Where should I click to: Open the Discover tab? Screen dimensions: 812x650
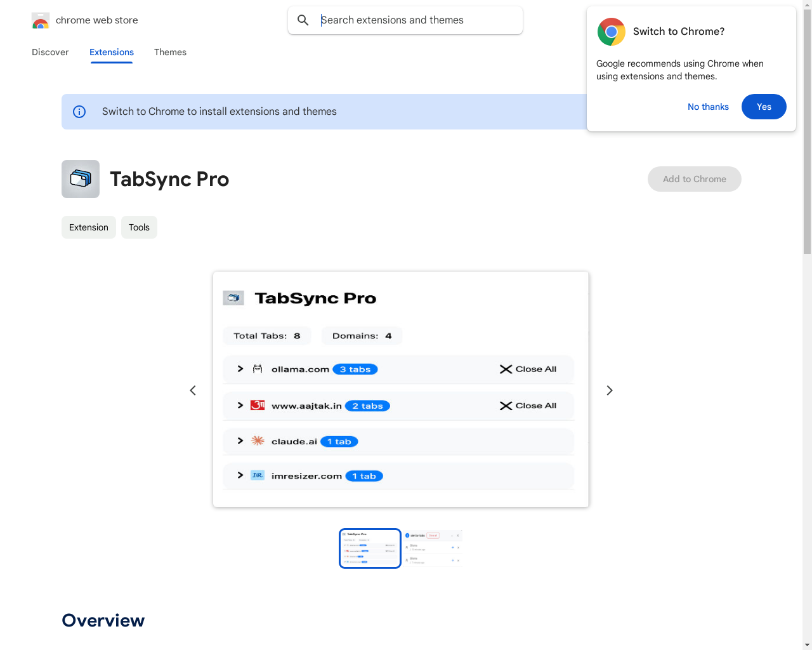pos(50,52)
